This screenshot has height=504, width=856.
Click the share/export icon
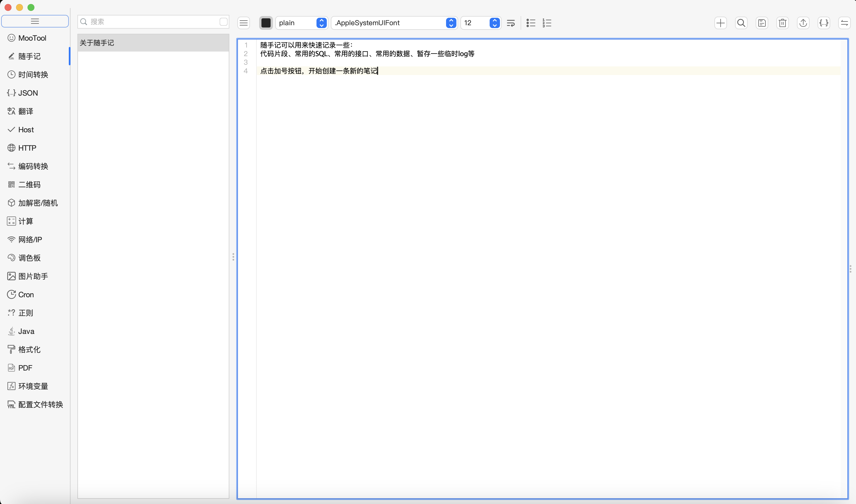tap(803, 23)
